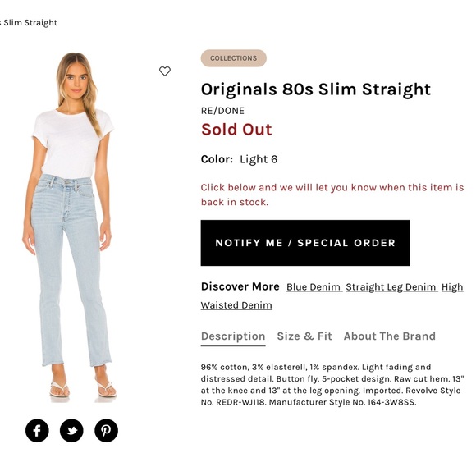This screenshot has height=476, width=476.
Task: Click the product description paragraph
Action: 332,385
